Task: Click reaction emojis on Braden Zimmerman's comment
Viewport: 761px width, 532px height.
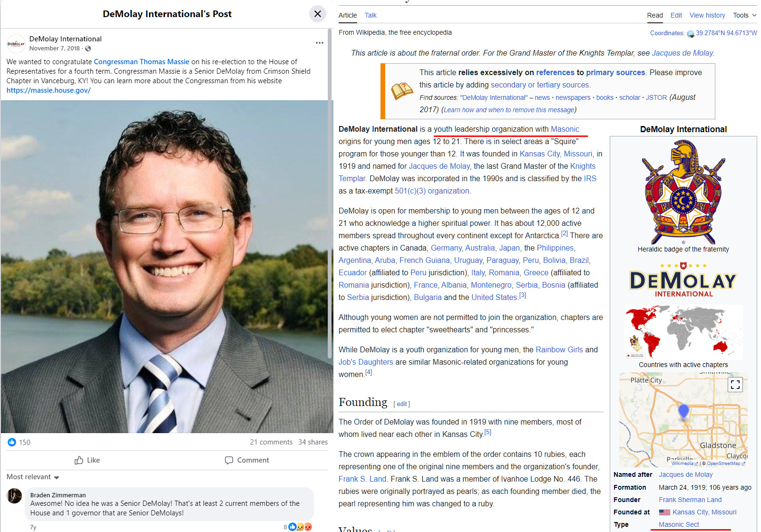Action: (x=301, y=527)
